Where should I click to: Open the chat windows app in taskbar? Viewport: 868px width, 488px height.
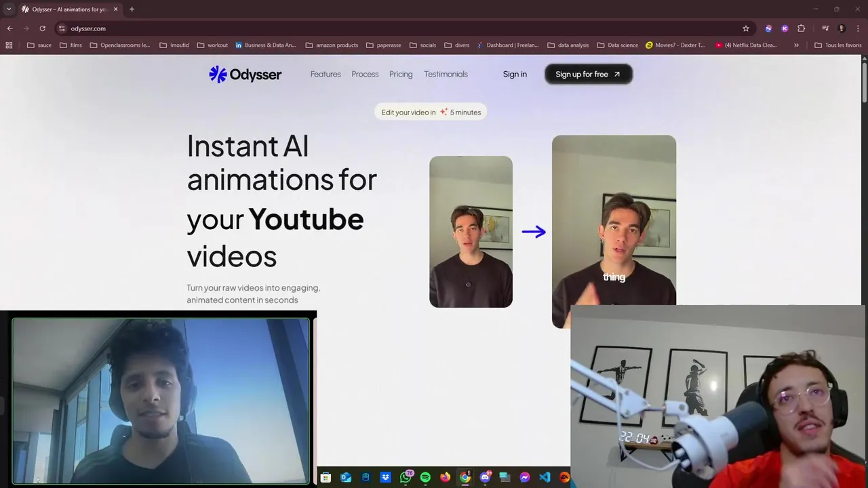pyautogui.click(x=505, y=477)
